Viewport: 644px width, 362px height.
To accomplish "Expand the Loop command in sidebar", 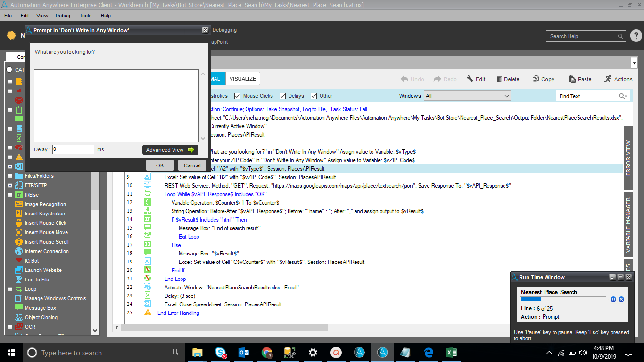I will [x=10, y=289].
